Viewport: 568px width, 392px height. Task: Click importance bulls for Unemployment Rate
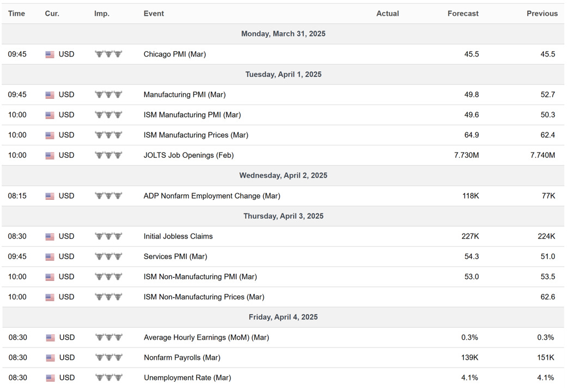(x=108, y=378)
